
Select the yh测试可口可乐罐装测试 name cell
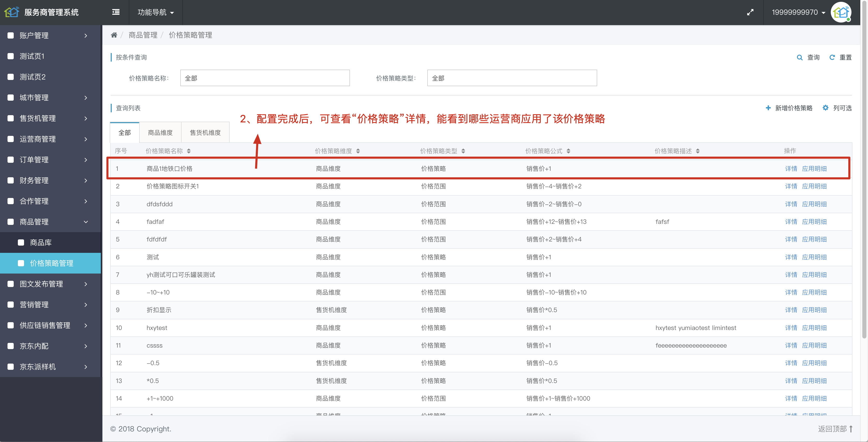coord(181,275)
